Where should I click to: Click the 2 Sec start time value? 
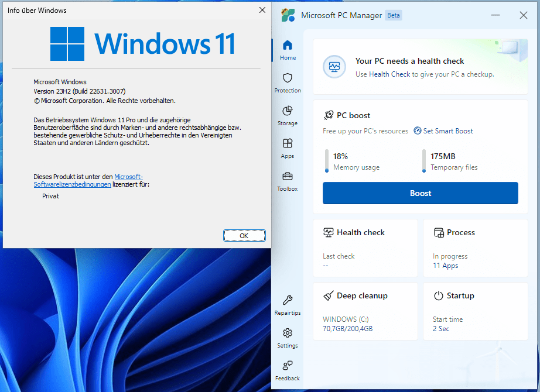coord(441,329)
